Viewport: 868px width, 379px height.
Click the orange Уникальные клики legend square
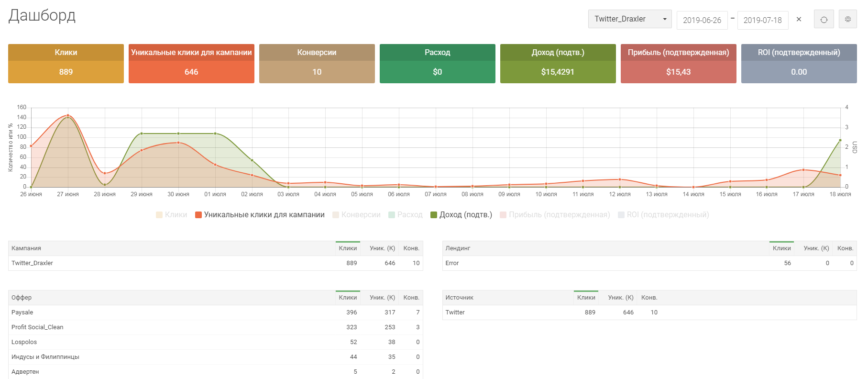tap(198, 215)
